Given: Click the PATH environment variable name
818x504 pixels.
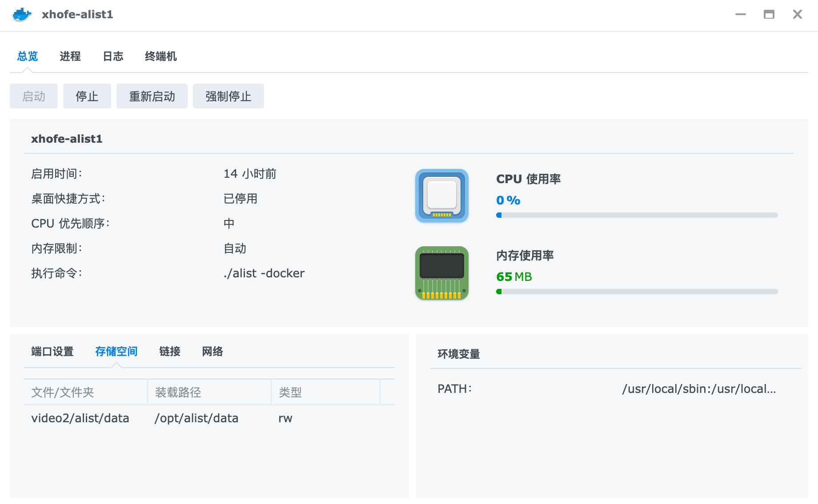Looking at the screenshot, I should [454, 389].
